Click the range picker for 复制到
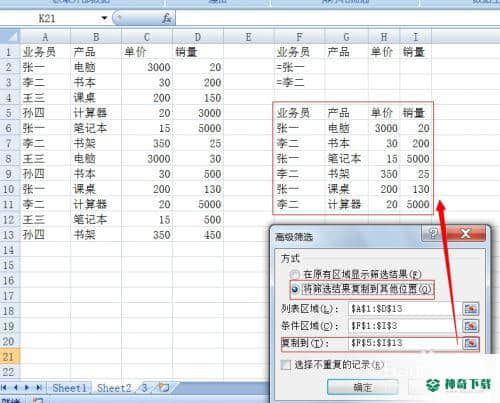This screenshot has height=403, width=500. tap(471, 343)
